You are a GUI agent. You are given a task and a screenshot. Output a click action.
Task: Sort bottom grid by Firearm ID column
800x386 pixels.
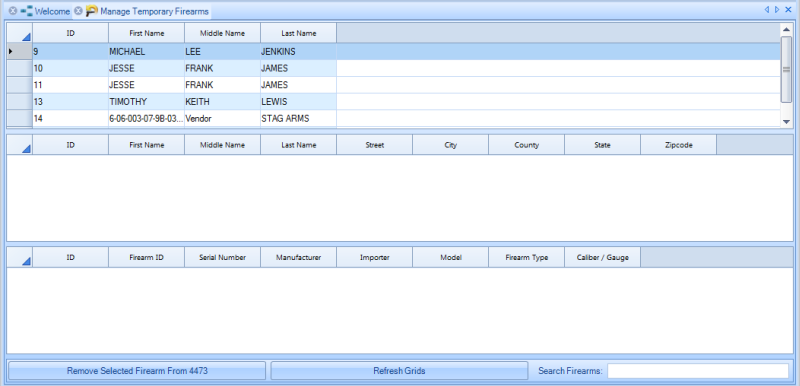146,257
